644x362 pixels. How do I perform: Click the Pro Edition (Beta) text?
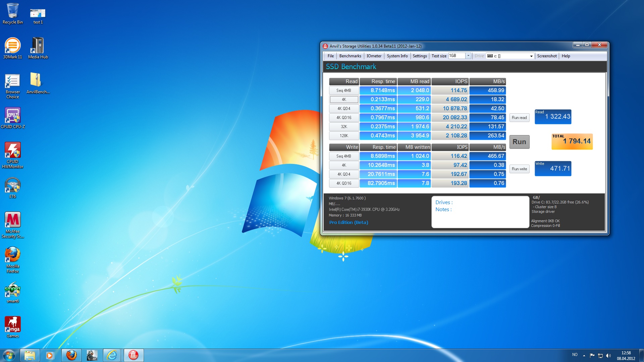348,222
